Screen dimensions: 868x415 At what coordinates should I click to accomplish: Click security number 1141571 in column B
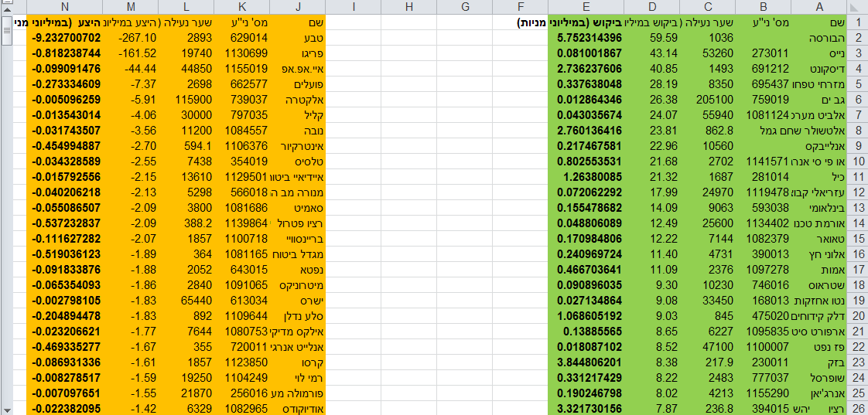pos(764,162)
